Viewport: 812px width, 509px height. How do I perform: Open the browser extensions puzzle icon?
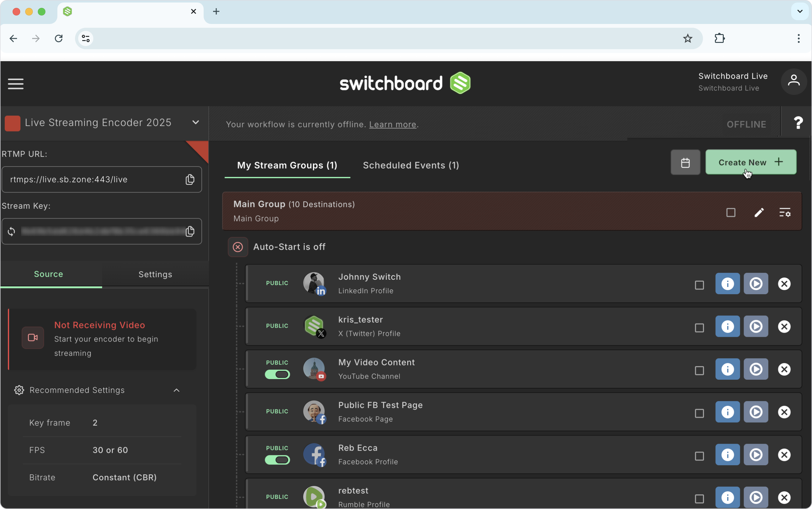point(720,38)
